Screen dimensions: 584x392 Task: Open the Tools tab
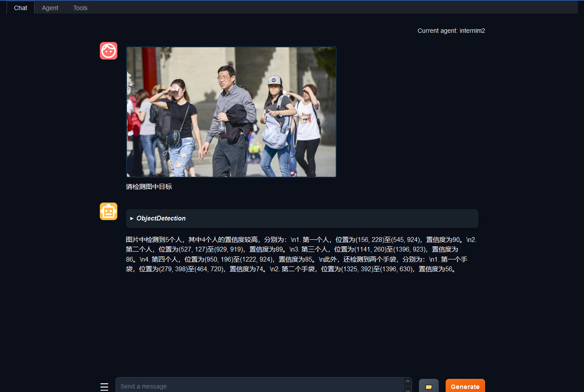80,7
